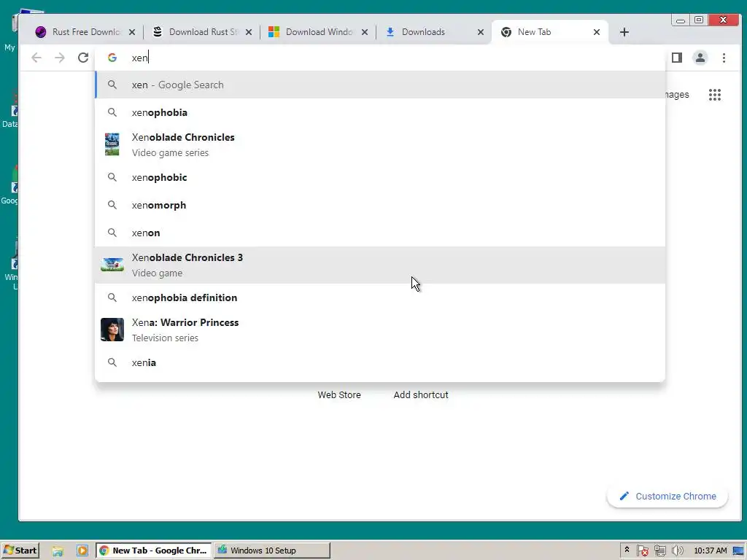Choose xenophobia definition suggestion
This screenshot has height=560, width=747.
point(379,297)
